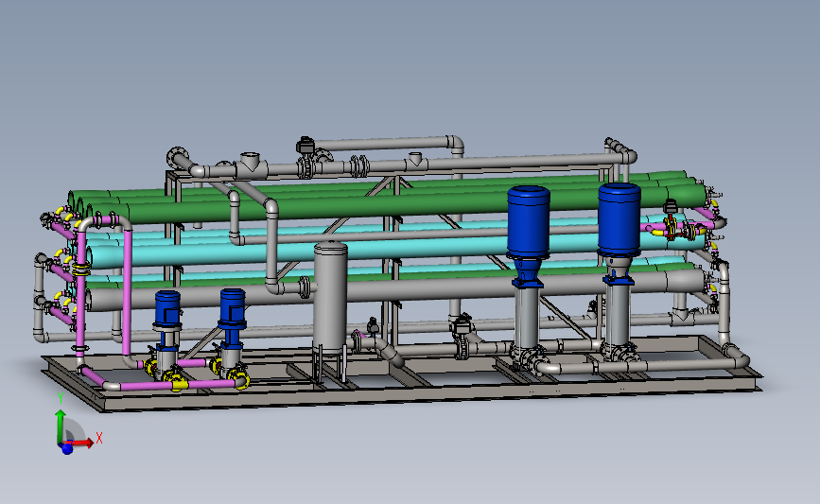Image resolution: width=820 pixels, height=504 pixels.
Task: Select the front green membrane vessel
Action: click(397, 203)
